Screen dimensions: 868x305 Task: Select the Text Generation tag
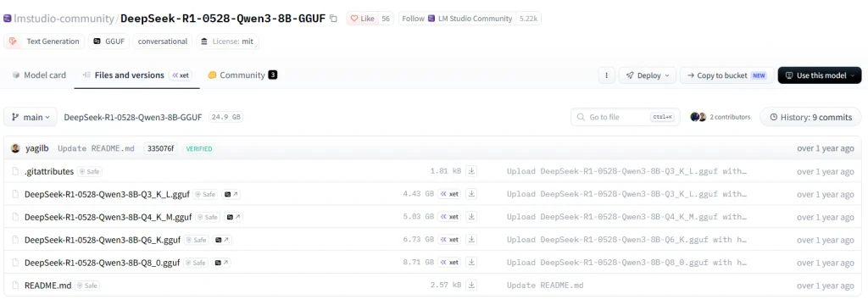(44, 42)
